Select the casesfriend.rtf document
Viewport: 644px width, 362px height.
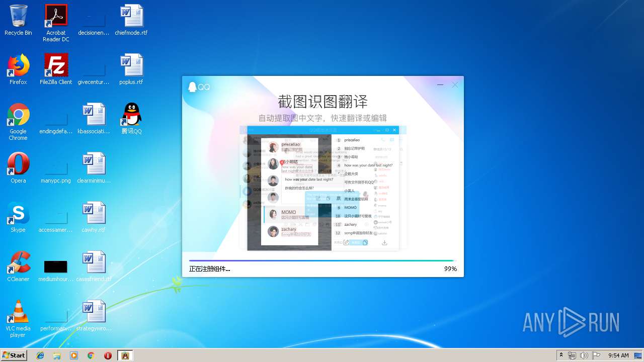(x=94, y=266)
